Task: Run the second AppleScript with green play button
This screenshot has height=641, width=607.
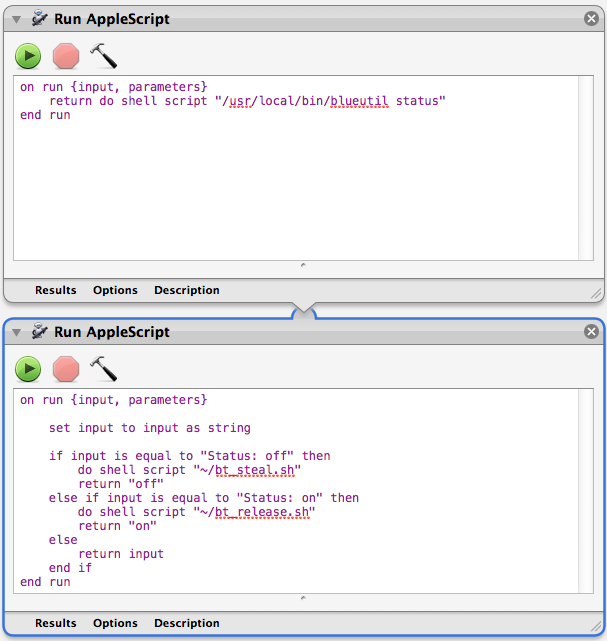Action: pyautogui.click(x=28, y=369)
